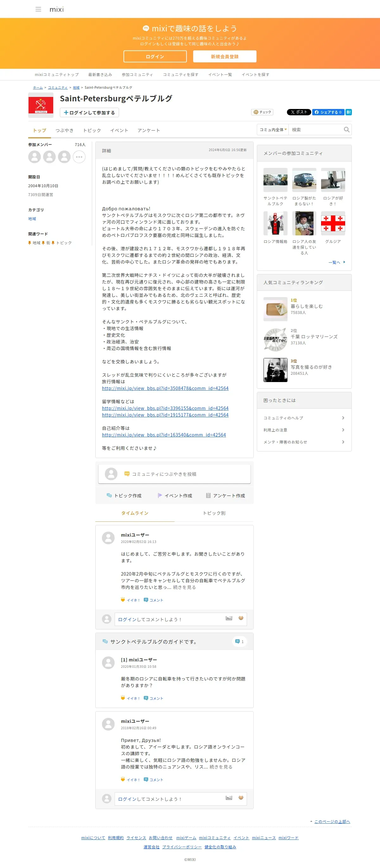This screenshot has width=380, height=868.
Task: Open 暮らしを楽しむ ranking thumbnail
Action: 275,309
